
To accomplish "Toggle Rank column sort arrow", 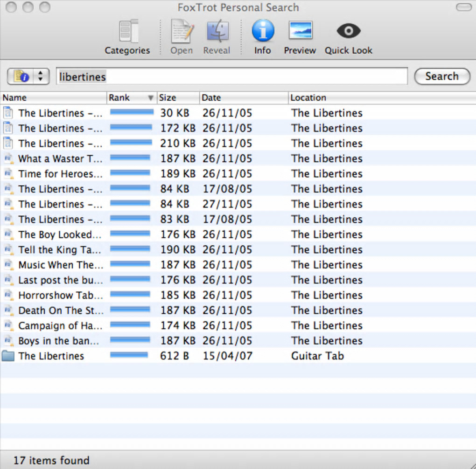I will coord(150,98).
